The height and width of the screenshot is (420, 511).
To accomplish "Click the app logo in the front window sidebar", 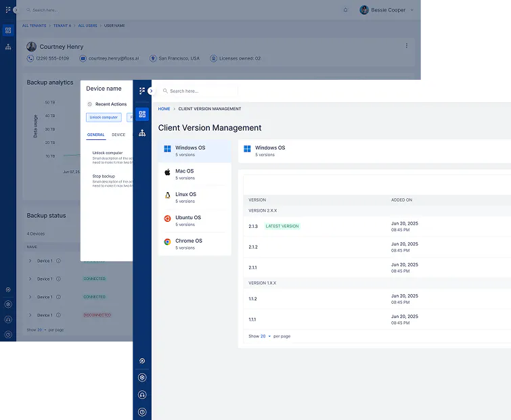I will [141, 91].
